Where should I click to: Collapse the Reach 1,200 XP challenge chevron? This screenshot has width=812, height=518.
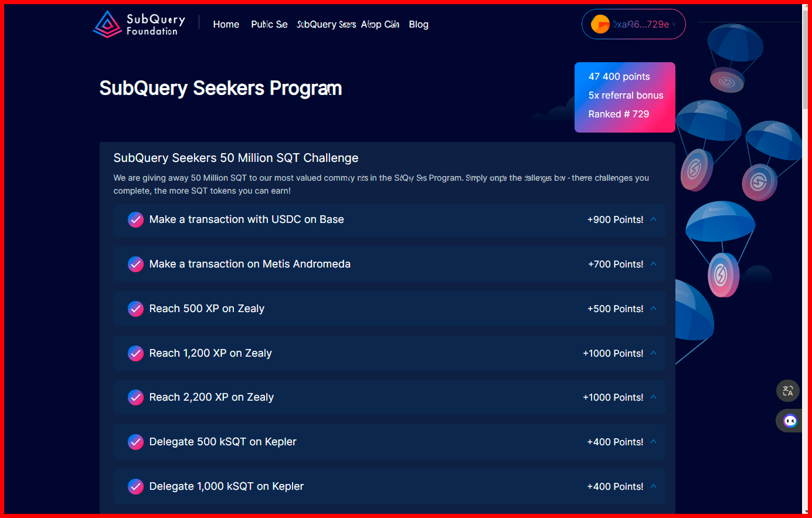coord(653,353)
